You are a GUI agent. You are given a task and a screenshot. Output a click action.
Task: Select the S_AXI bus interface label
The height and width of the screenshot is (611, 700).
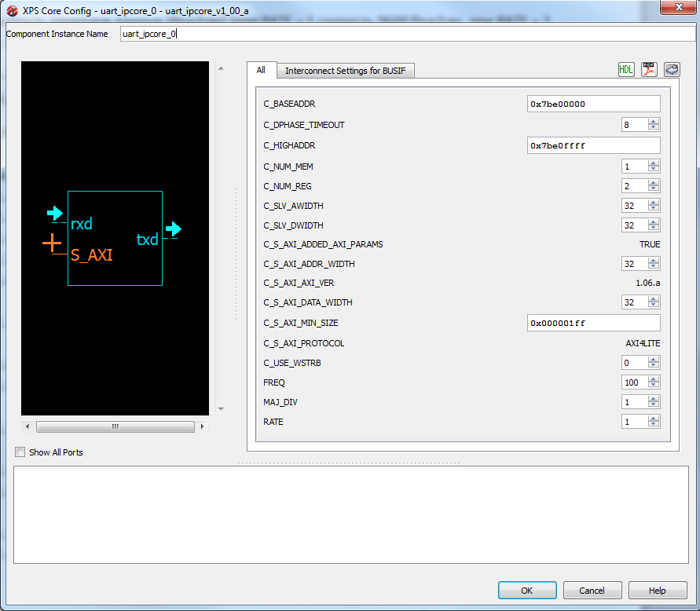(91, 254)
